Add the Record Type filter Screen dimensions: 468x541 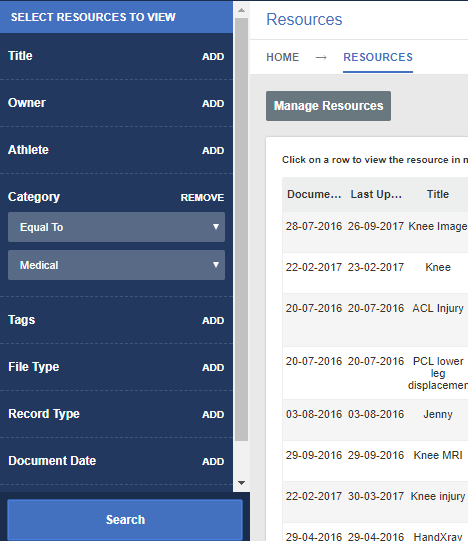(213, 414)
